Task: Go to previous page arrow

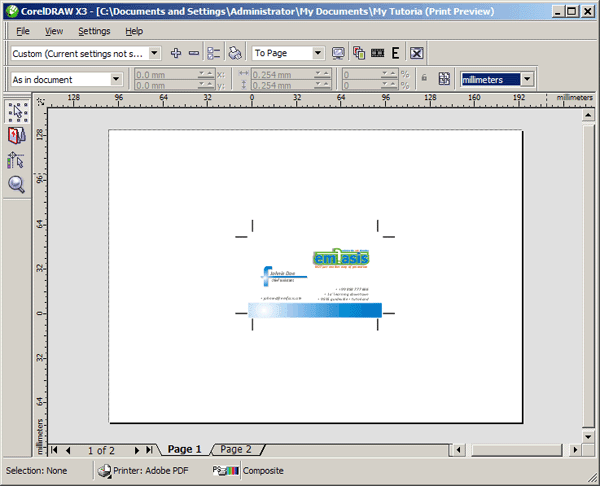Action: (68, 450)
